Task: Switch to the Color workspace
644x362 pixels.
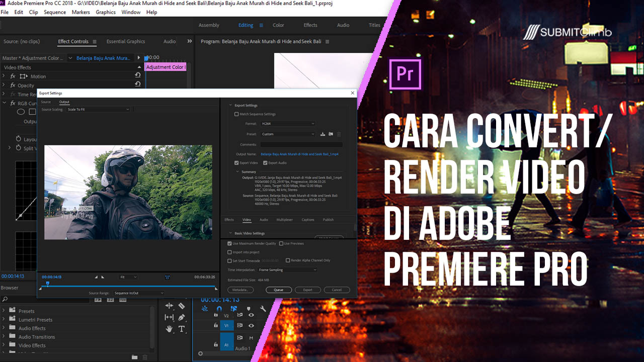Action: pyautogui.click(x=278, y=25)
